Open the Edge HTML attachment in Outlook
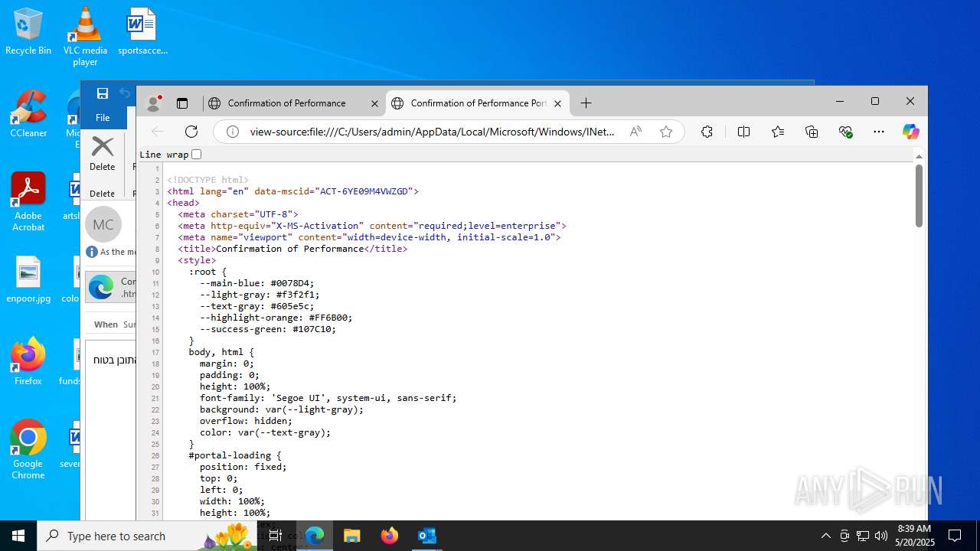 coord(109,287)
